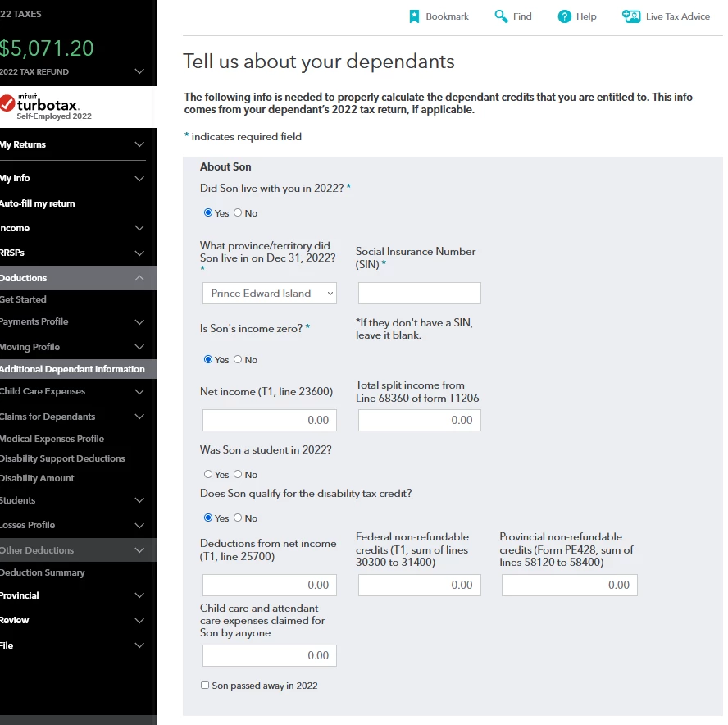Check Son passed away in 2022
728x725 pixels.
[x=205, y=685]
